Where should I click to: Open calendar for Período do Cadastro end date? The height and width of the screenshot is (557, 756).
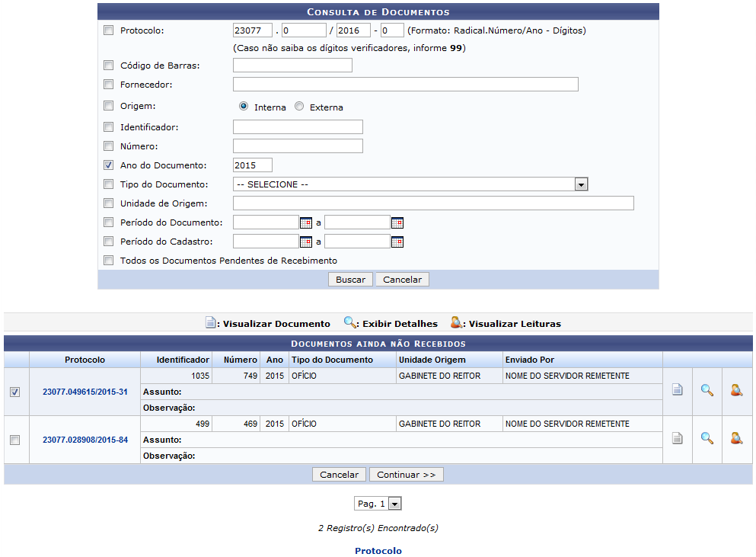[397, 242]
